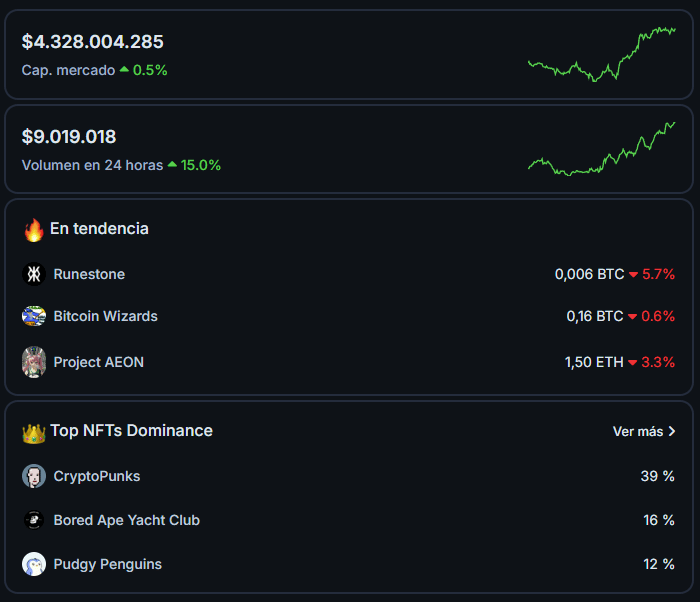700x602 pixels.
Task: Click the 12 % dominance for Pudgy Penguins
Action: pos(659,564)
